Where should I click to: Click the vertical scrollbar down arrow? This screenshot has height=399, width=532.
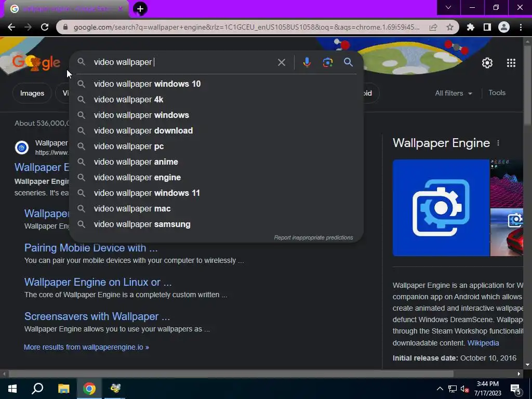click(527, 365)
